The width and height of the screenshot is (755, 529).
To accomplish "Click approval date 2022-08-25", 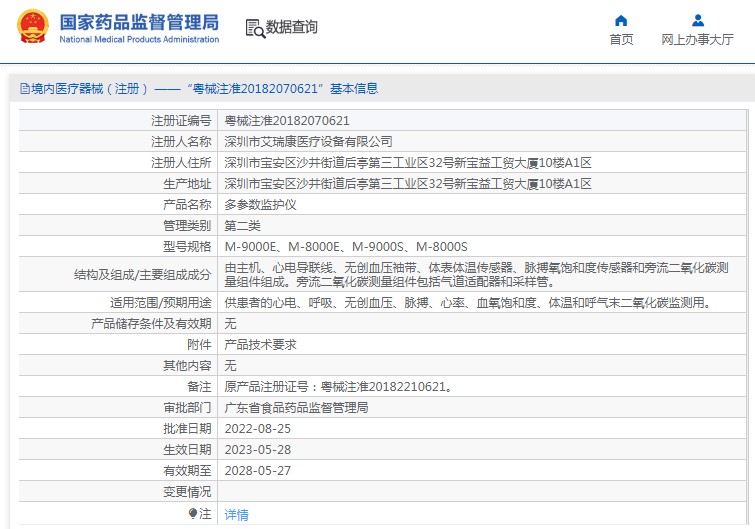I will coord(258,428).
